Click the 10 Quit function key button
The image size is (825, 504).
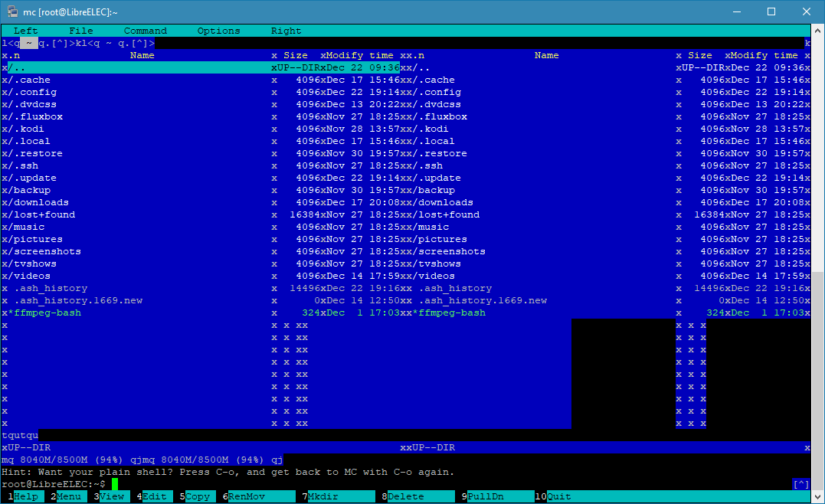pos(558,496)
